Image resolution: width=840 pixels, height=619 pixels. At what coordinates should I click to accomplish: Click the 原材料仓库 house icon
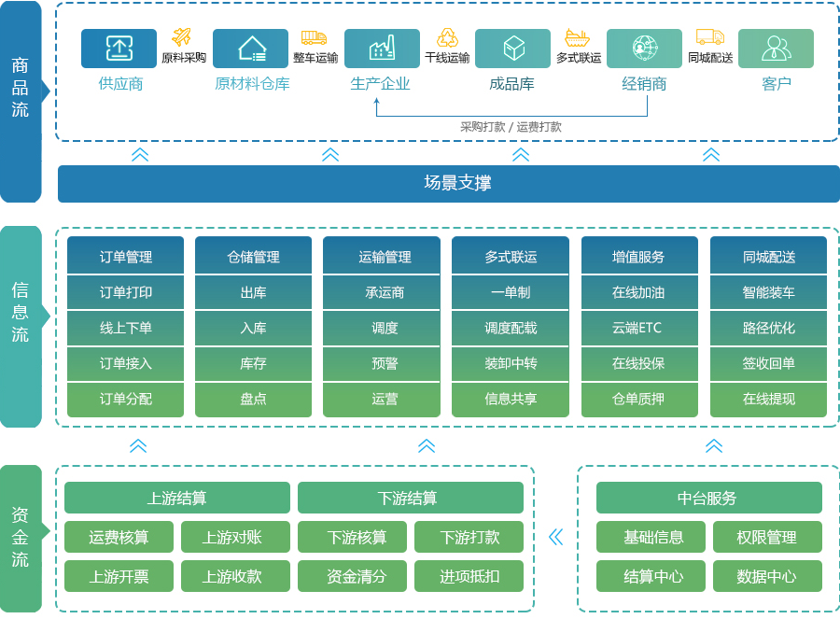pyautogui.click(x=251, y=49)
